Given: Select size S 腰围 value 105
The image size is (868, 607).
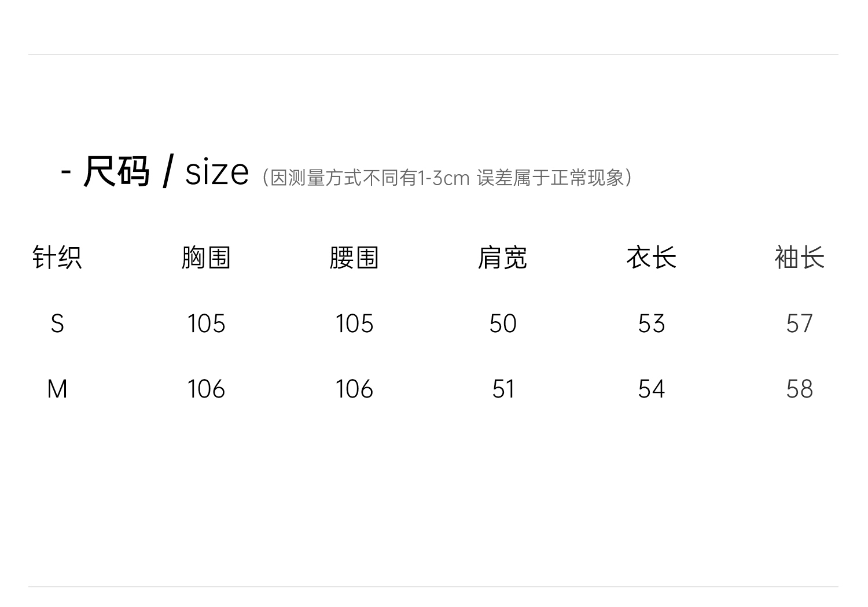Looking at the screenshot, I should [354, 323].
